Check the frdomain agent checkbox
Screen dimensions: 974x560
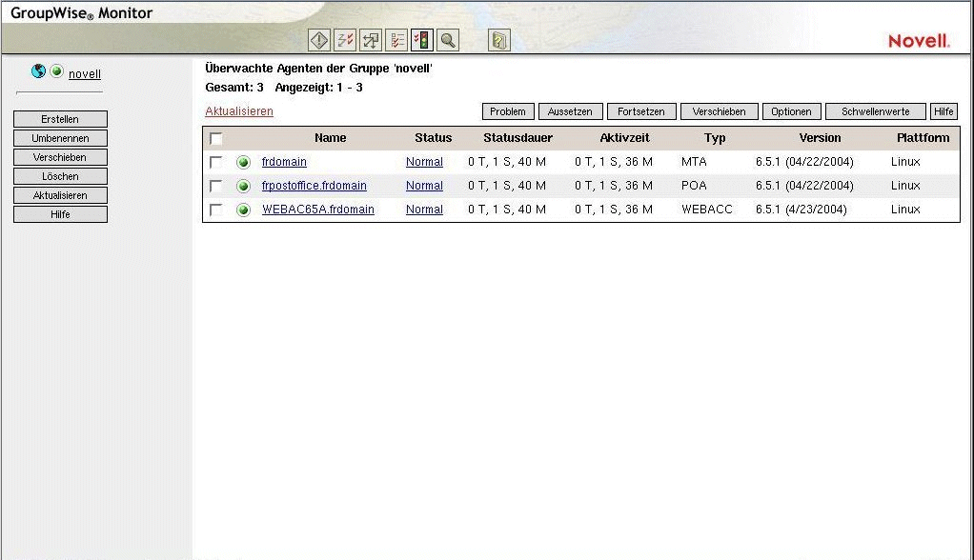[x=216, y=161]
